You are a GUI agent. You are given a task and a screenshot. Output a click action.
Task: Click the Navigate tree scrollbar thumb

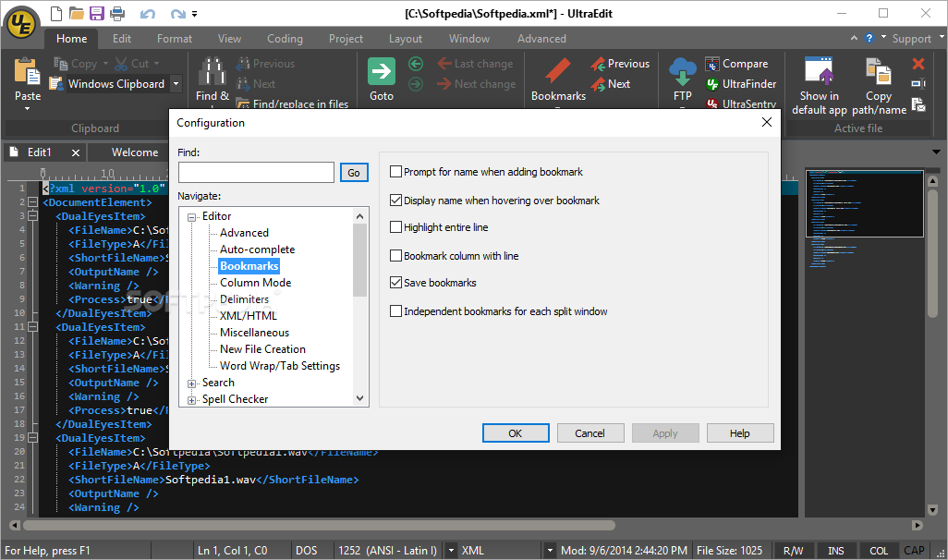coord(359,260)
